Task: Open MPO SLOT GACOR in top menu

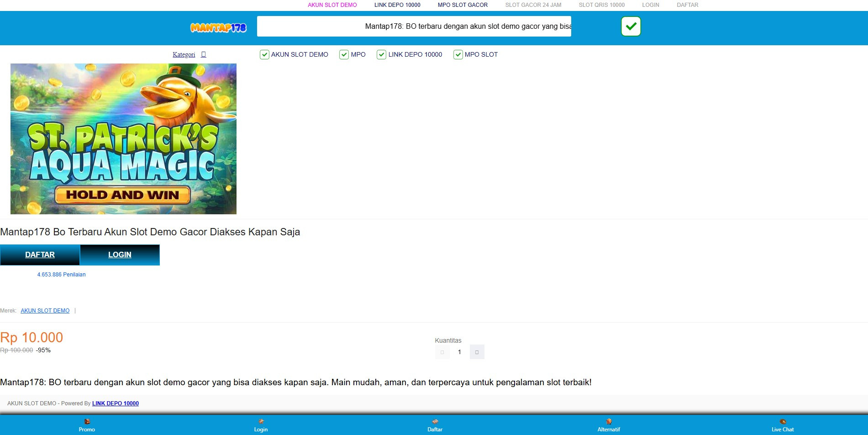Action: (463, 5)
